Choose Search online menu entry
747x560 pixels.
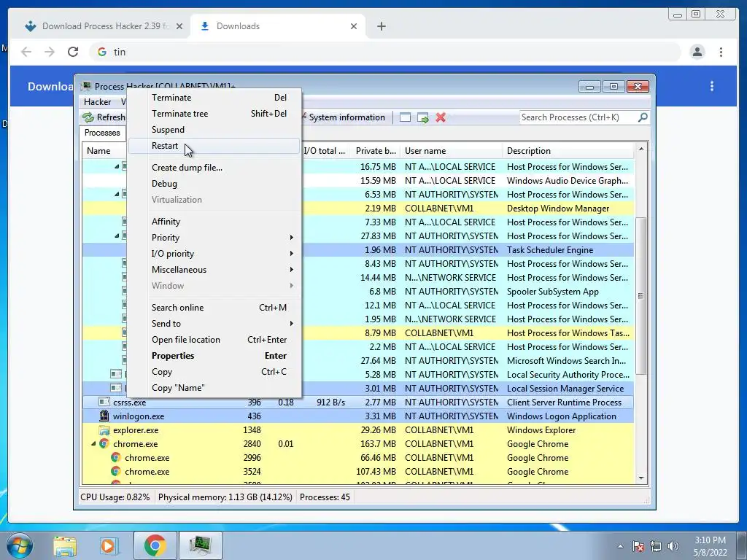pos(215,308)
